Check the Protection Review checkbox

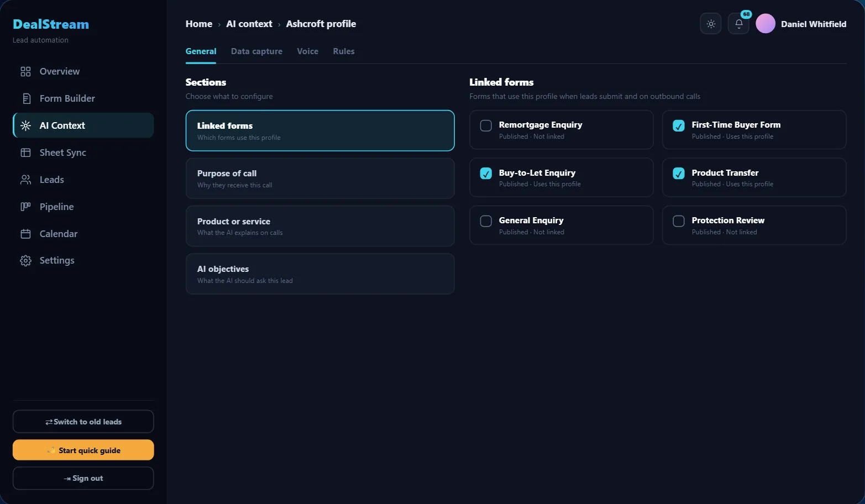point(679,221)
